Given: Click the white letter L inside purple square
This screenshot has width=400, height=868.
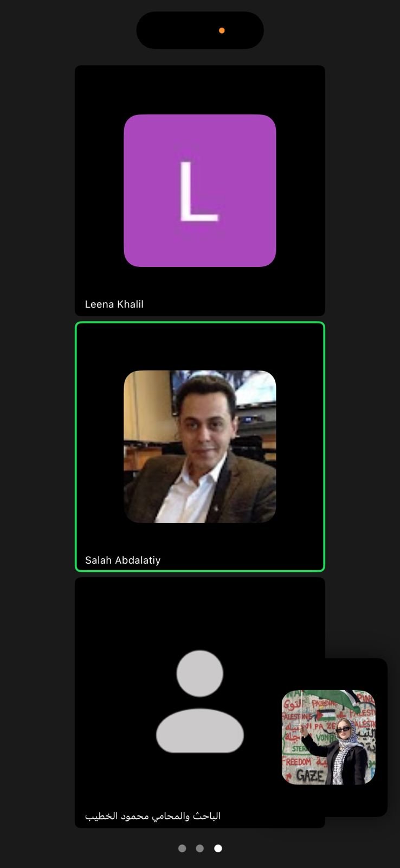Looking at the screenshot, I should (198, 192).
